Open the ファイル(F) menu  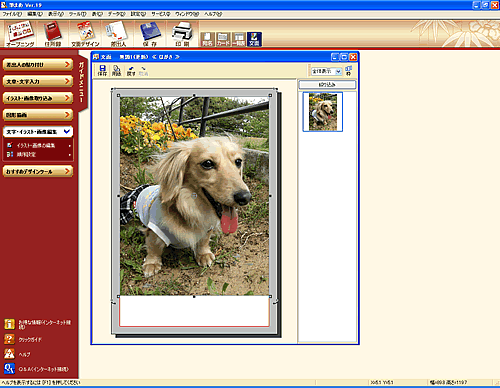[12, 14]
